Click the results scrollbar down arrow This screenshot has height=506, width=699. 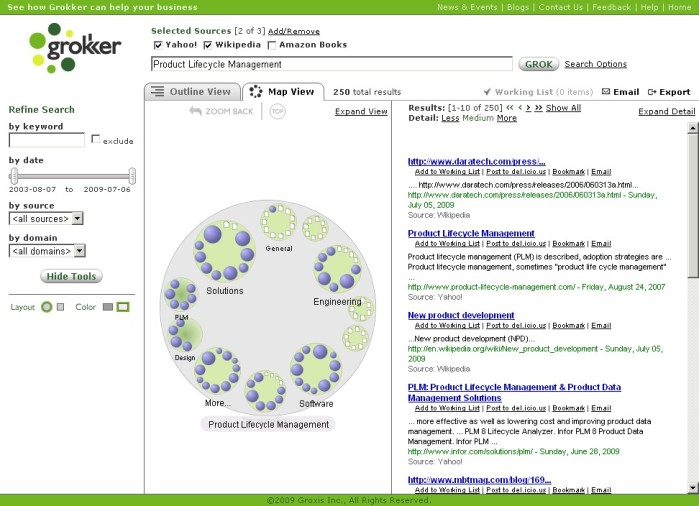(x=692, y=488)
